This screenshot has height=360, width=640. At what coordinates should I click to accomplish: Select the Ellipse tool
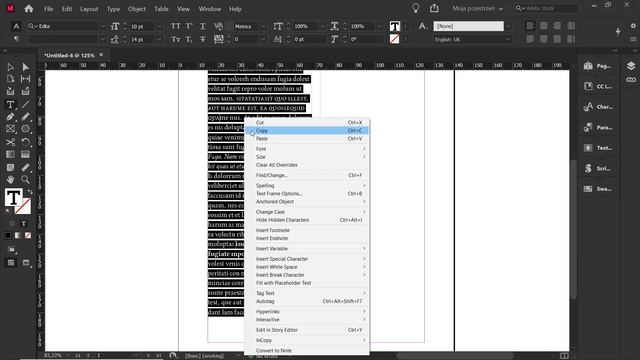pos(25,129)
